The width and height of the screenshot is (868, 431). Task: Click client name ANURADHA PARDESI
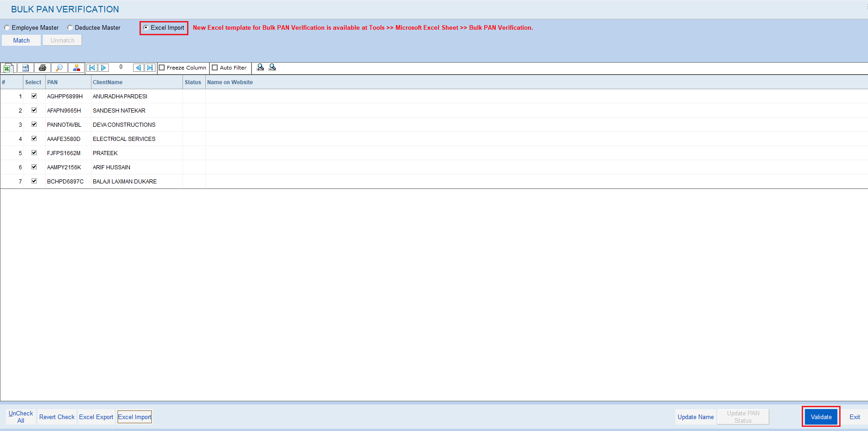[120, 97]
